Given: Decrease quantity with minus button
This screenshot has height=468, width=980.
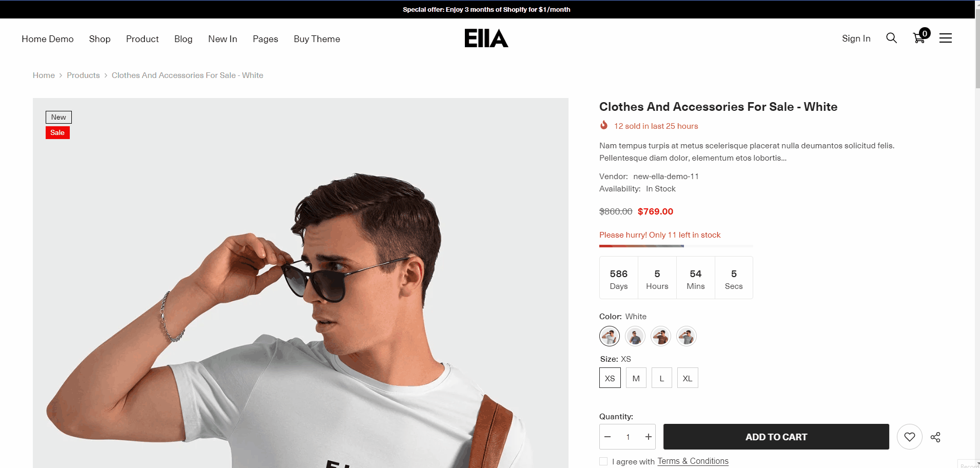Looking at the screenshot, I should click(x=607, y=437).
